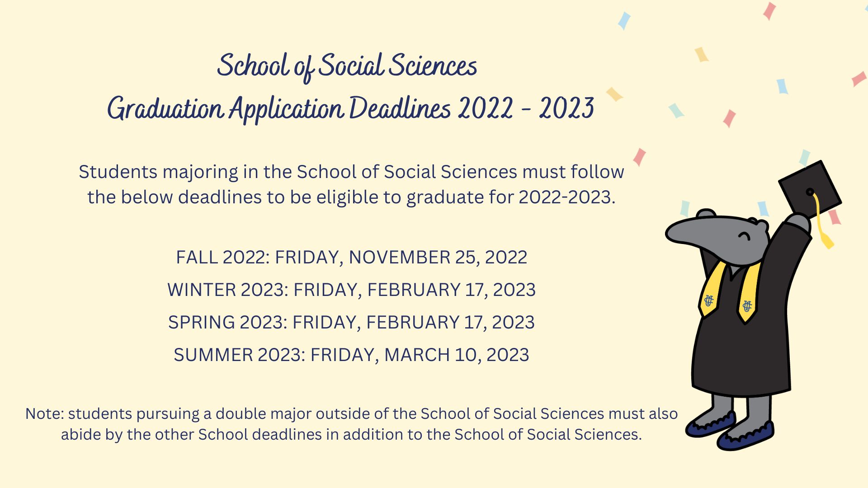The width and height of the screenshot is (868, 488).
Task: Click the teal confetti piece below yellow
Action: (x=676, y=110)
